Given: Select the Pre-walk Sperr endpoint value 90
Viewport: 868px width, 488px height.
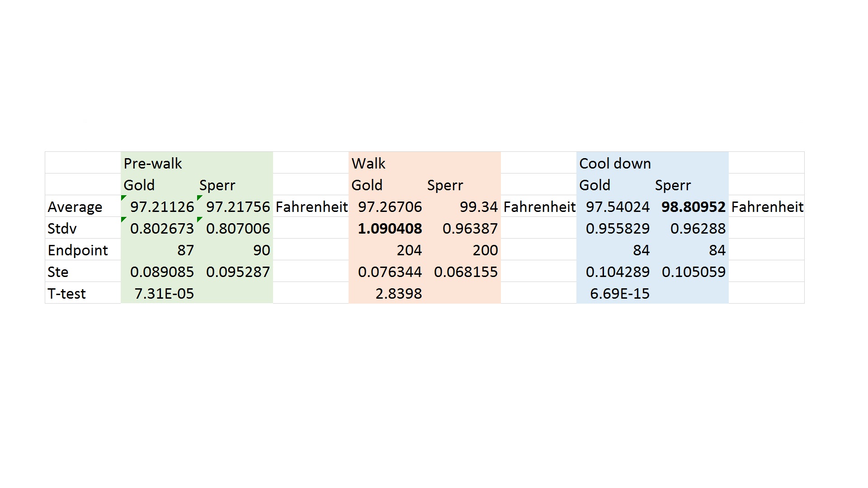Looking at the screenshot, I should [261, 250].
